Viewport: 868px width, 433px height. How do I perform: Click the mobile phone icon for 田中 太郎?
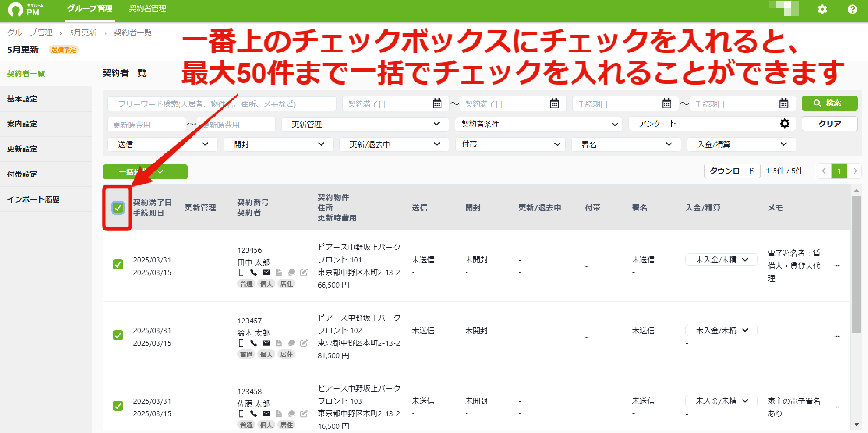[241, 272]
